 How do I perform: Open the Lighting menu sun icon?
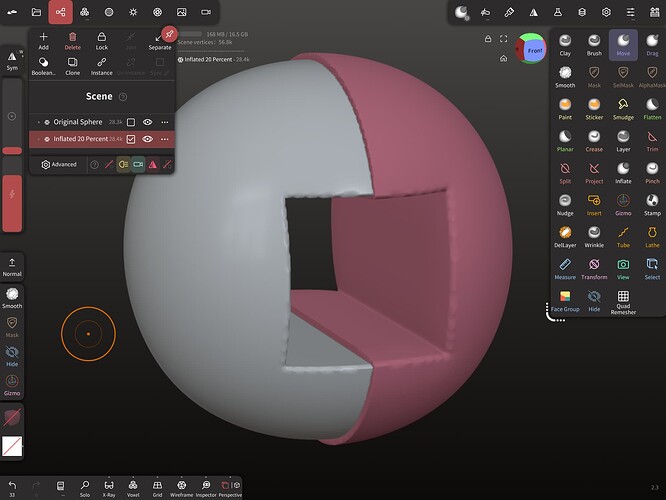coord(133,12)
